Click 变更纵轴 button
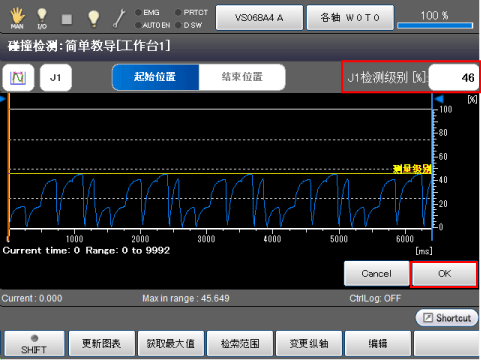The height and width of the screenshot is (360, 481). tap(309, 344)
